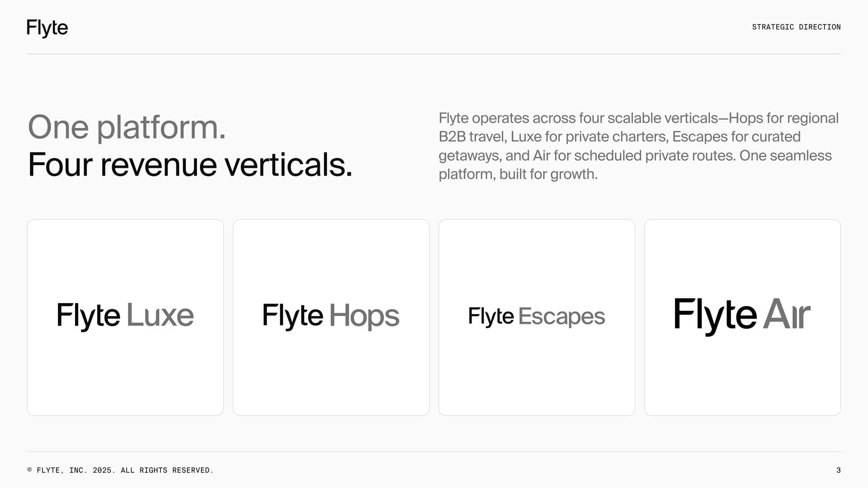Image resolution: width=868 pixels, height=488 pixels.
Task: Choose the Flyte Air card logo
Action: pos(742,315)
